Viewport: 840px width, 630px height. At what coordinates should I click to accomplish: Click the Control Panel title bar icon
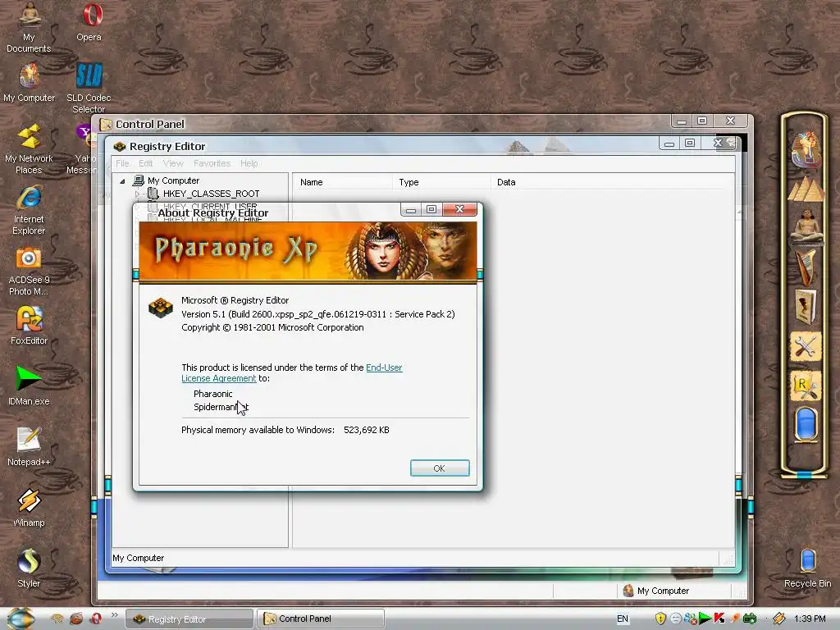[x=106, y=125]
